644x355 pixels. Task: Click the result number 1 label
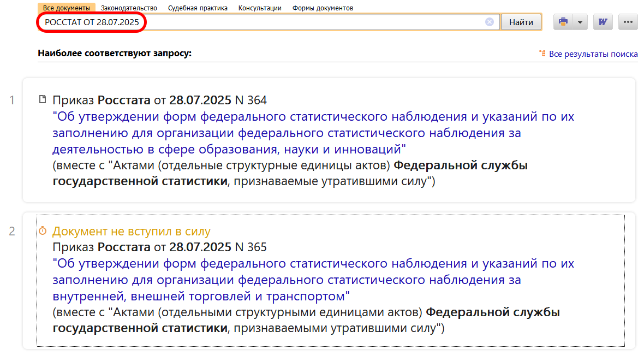tap(12, 100)
